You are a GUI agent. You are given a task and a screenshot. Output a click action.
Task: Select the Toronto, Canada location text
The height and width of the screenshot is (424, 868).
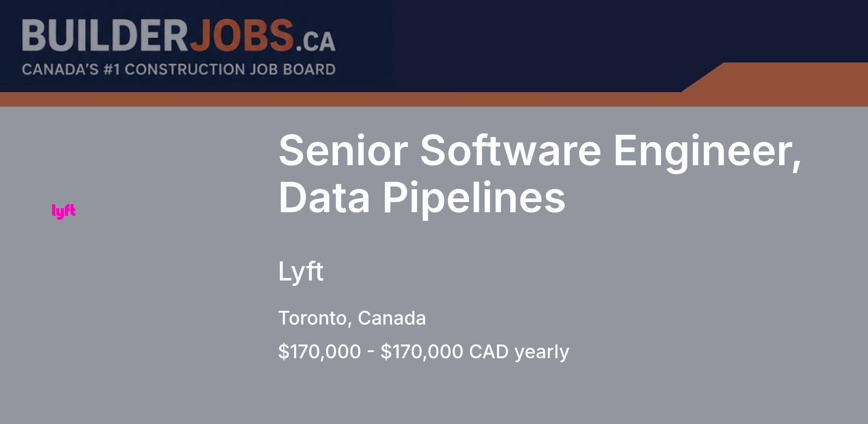(352, 318)
